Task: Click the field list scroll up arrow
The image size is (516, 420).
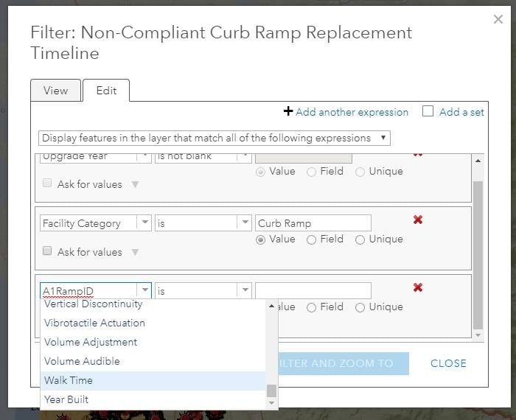Action: 271,306
